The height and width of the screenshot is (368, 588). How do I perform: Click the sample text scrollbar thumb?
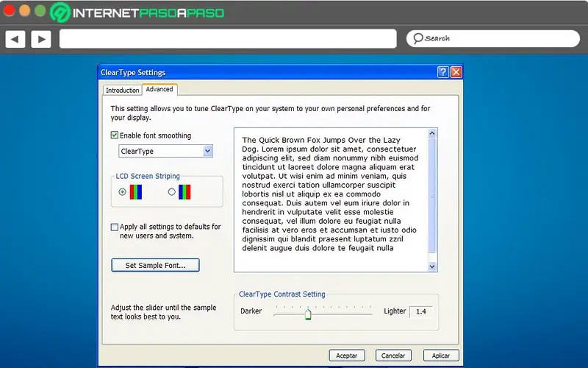coord(432,196)
